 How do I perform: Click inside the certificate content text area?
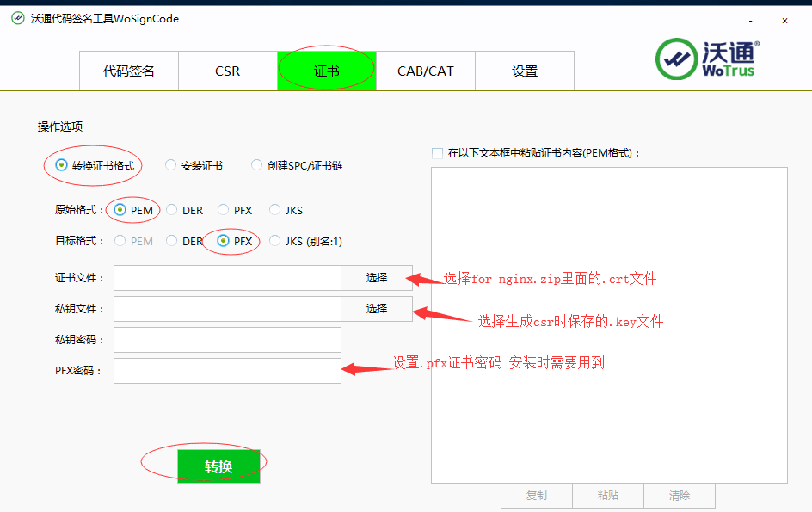coord(609,325)
